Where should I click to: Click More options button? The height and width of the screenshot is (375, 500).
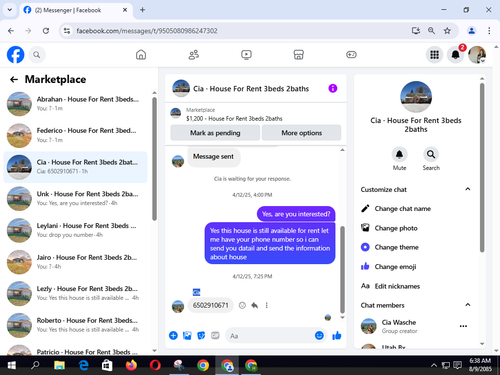pos(302,133)
